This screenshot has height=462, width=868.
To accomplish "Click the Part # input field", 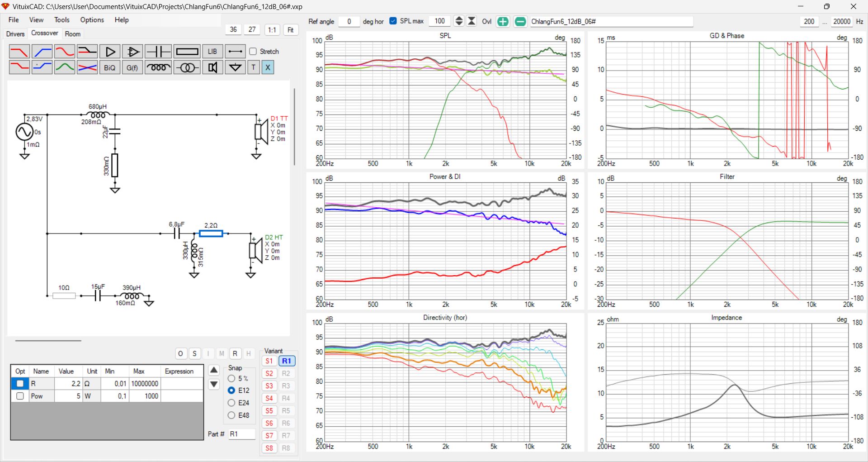I will (x=241, y=434).
